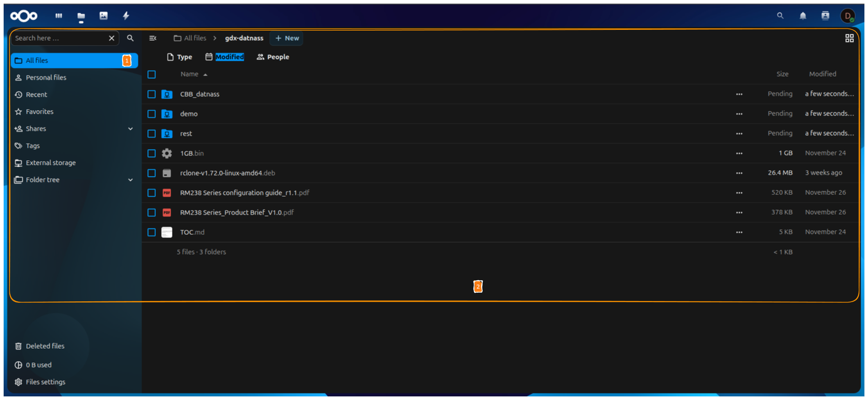
Task: Open the actions menu for 1GB.bin
Action: pos(739,153)
